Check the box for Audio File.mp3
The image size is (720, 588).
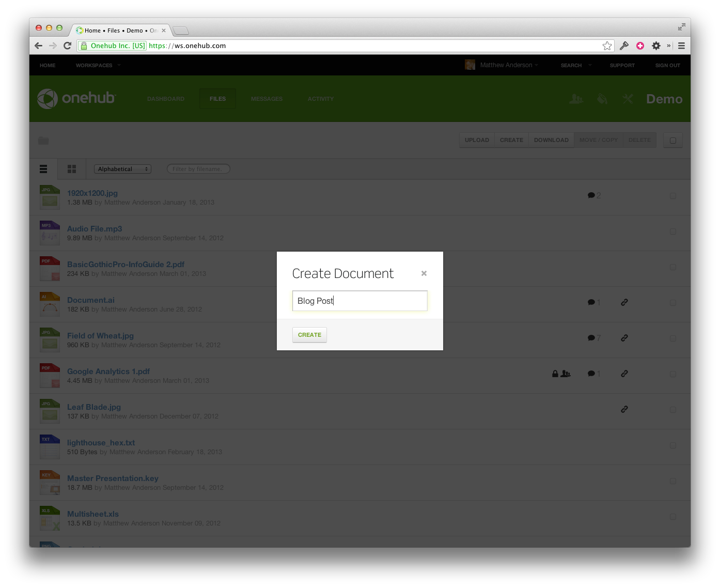tap(672, 231)
